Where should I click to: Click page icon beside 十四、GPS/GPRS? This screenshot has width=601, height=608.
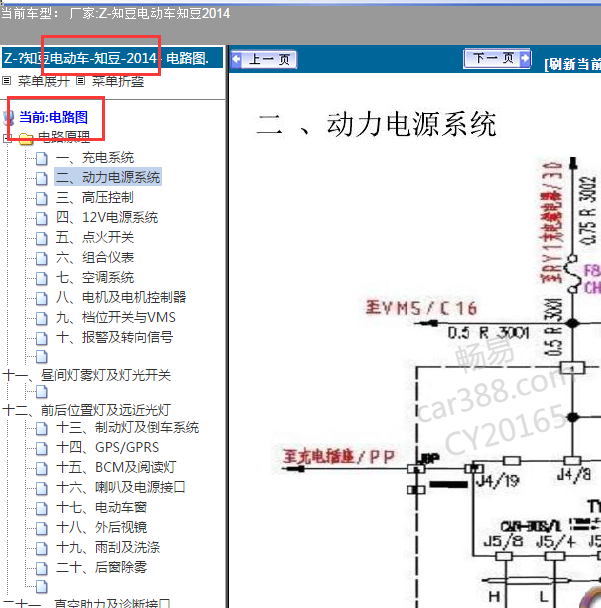pos(41,448)
